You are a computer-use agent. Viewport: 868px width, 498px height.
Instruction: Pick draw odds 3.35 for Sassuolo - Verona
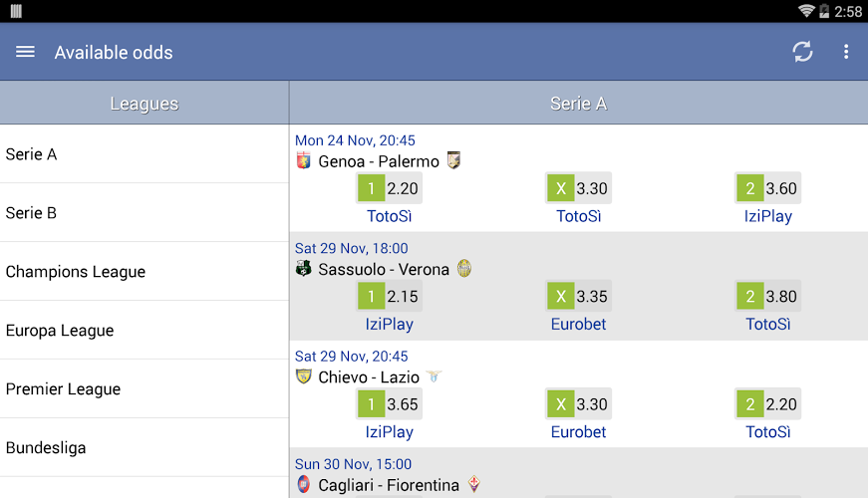pyautogui.click(x=578, y=296)
